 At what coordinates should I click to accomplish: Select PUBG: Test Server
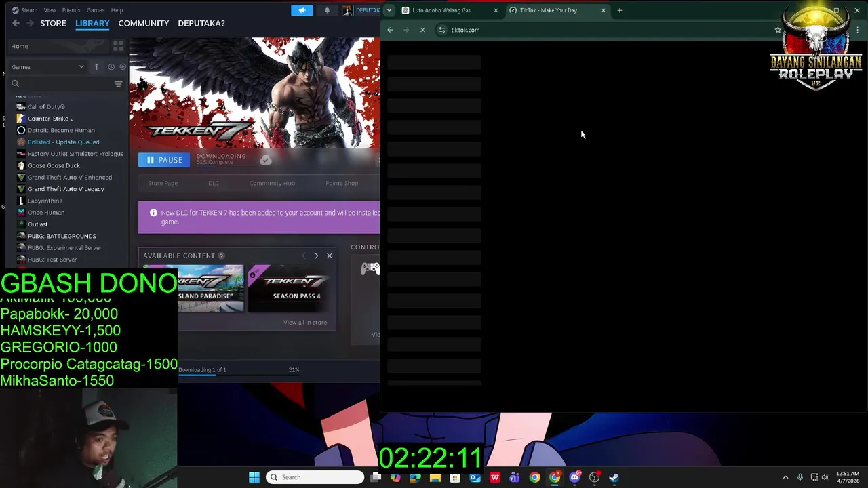click(x=52, y=260)
